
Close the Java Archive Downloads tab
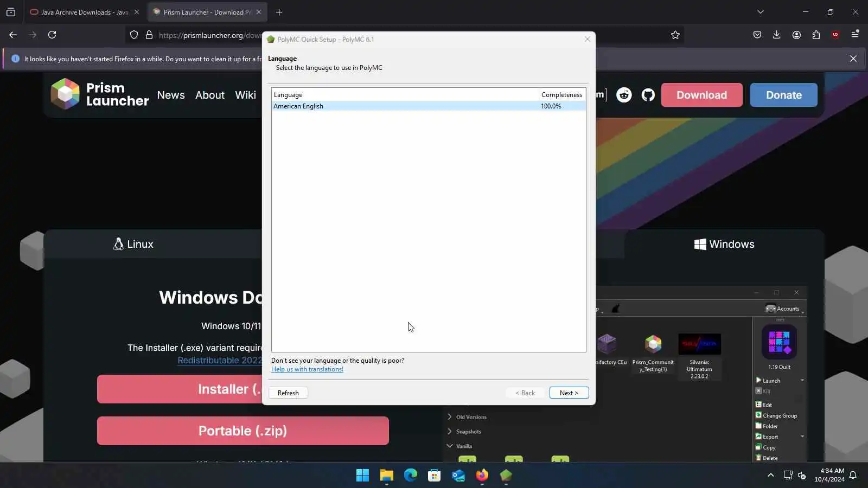(137, 12)
